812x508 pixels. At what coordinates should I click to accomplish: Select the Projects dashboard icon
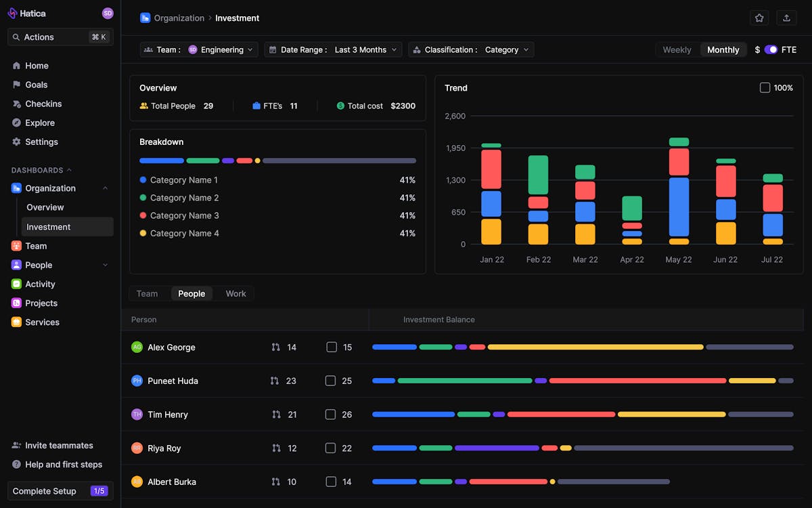(17, 303)
